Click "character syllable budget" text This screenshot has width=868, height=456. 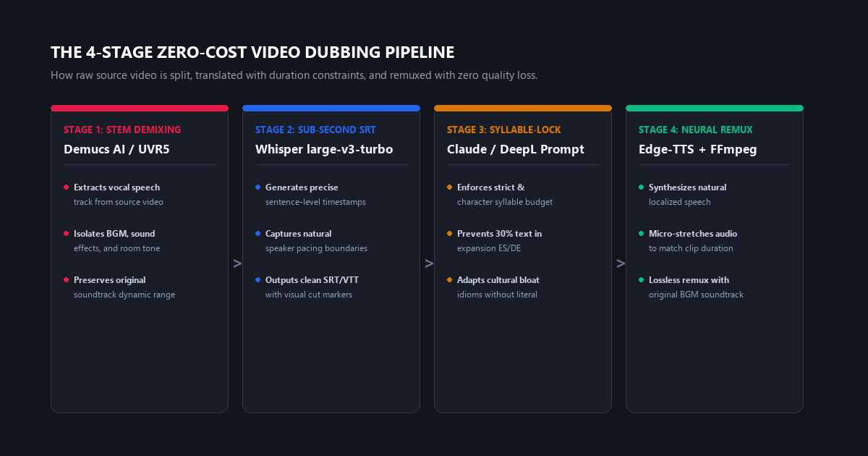point(505,202)
